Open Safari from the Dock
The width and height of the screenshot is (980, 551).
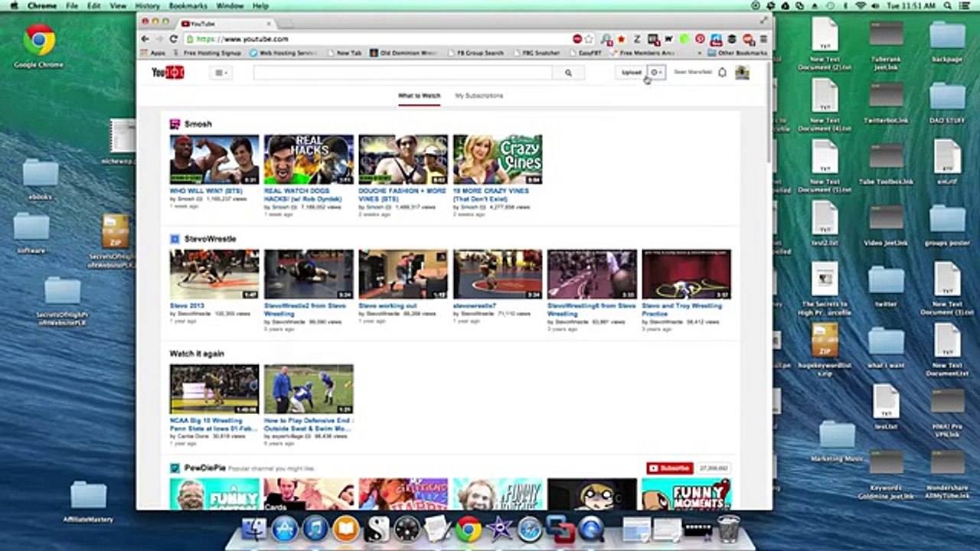[x=530, y=529]
